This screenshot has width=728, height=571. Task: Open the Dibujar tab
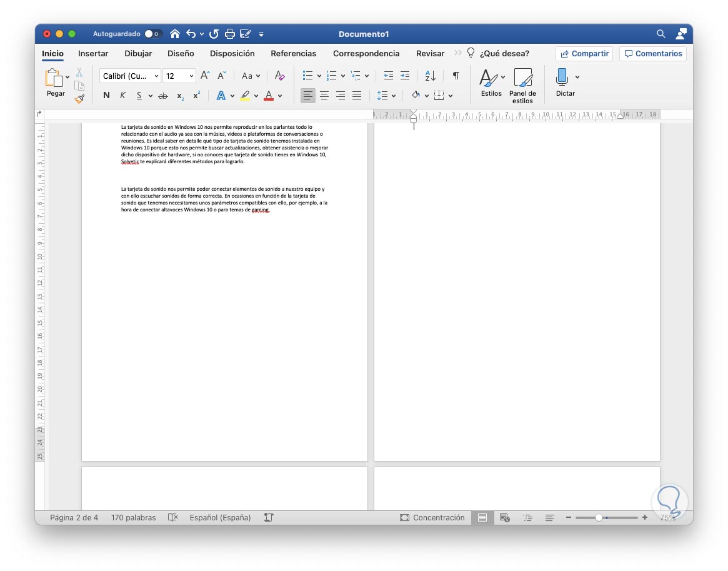[138, 53]
